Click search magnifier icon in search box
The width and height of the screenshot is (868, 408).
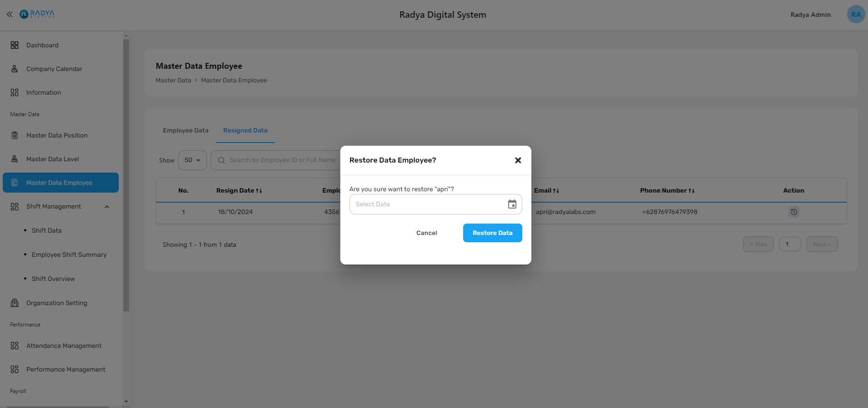[x=222, y=160]
